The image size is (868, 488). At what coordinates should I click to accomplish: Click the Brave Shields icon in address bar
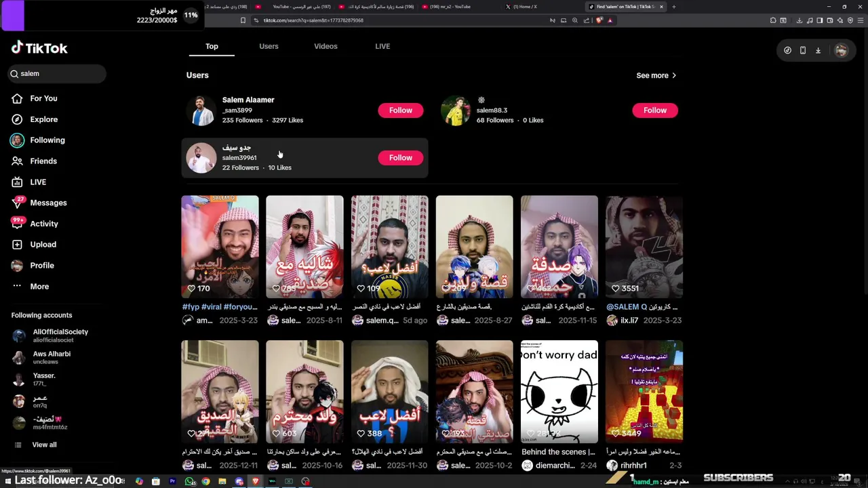599,20
